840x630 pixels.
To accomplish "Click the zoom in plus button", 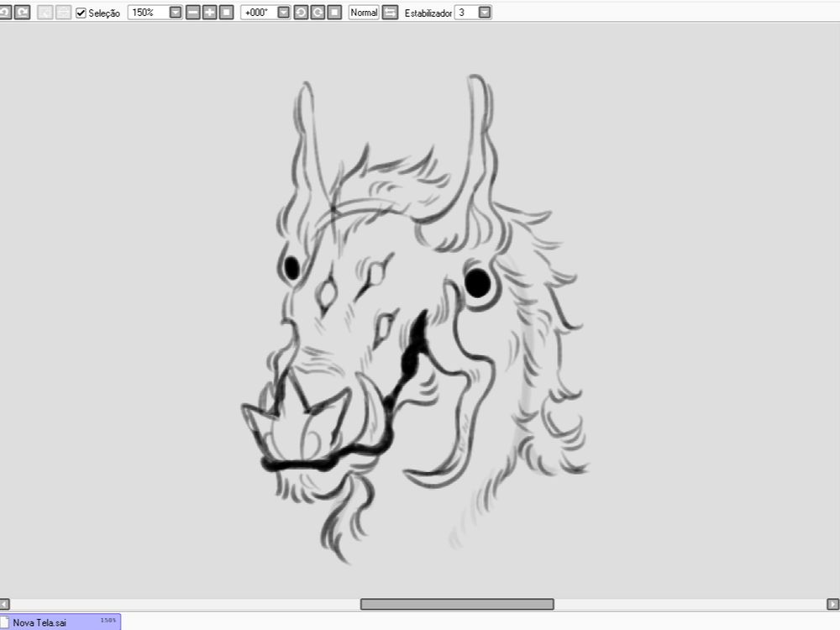I will point(209,13).
